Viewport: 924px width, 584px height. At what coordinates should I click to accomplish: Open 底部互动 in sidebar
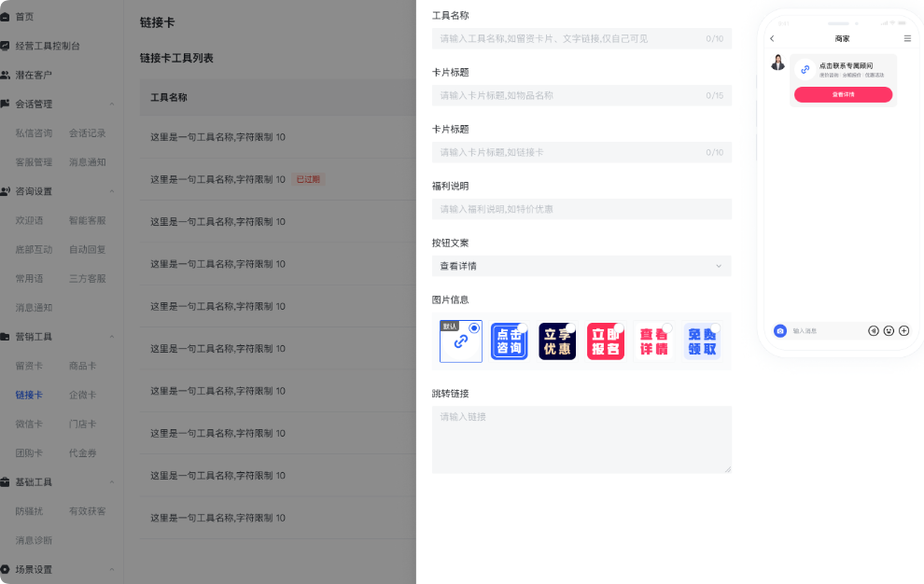pyautogui.click(x=34, y=249)
